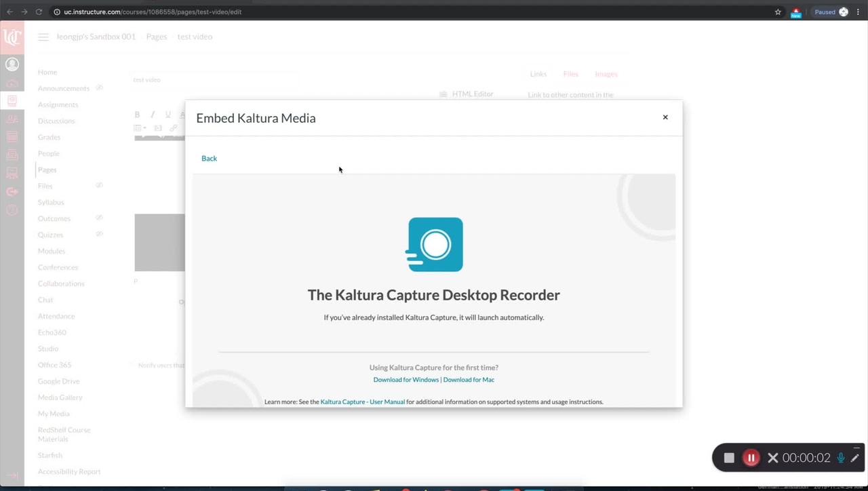Bookmark this page with the star icon
Screen dimensions: 868x491
point(778,12)
